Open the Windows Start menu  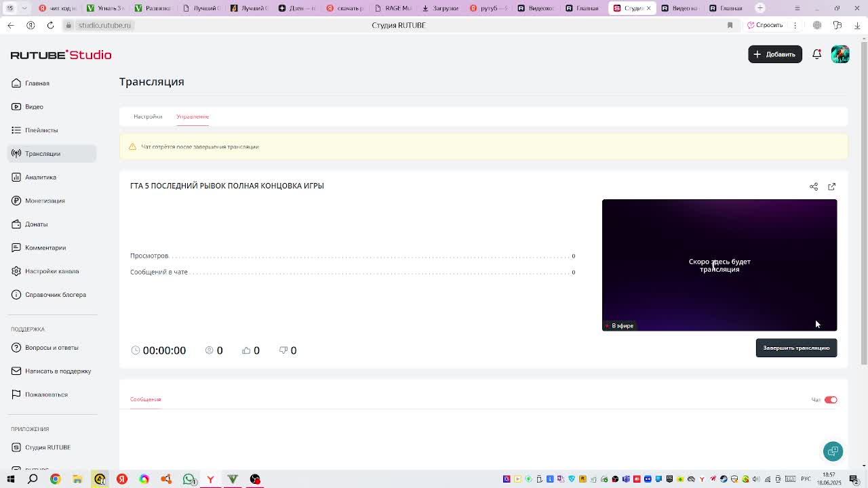11,479
